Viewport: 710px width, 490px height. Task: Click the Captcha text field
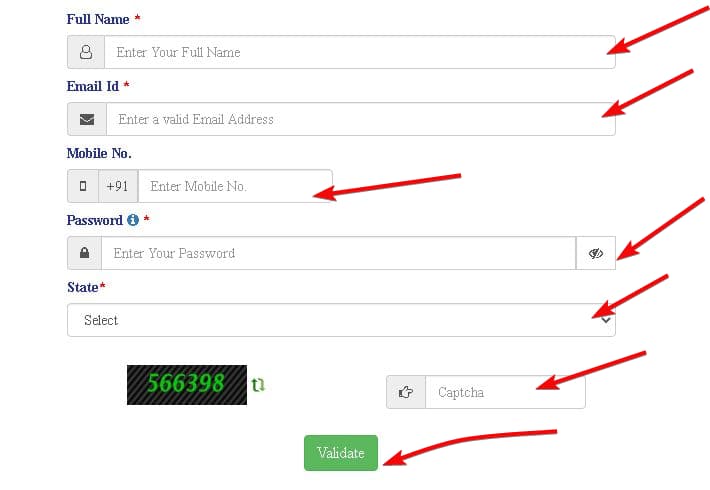(505, 392)
